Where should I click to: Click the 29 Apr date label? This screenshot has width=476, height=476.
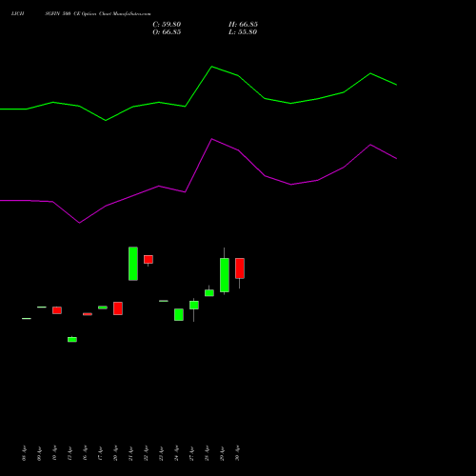[x=223, y=453]
